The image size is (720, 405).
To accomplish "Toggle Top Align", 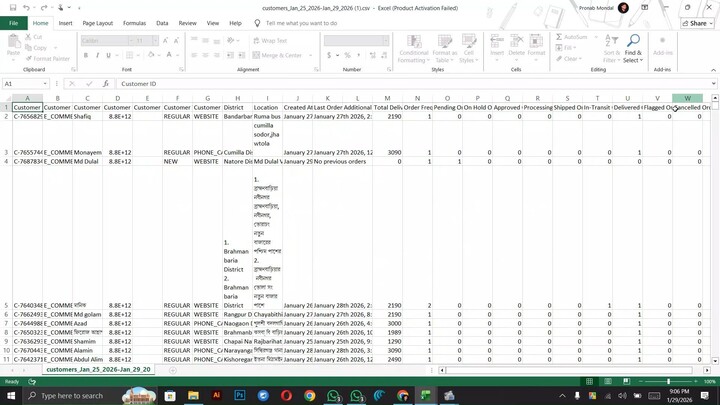I will pos(194,41).
